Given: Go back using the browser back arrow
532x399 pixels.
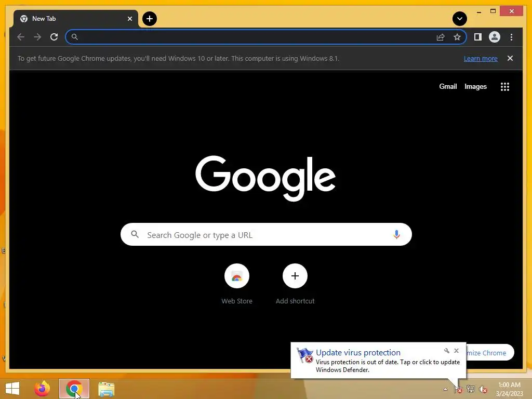Looking at the screenshot, I should [21, 37].
